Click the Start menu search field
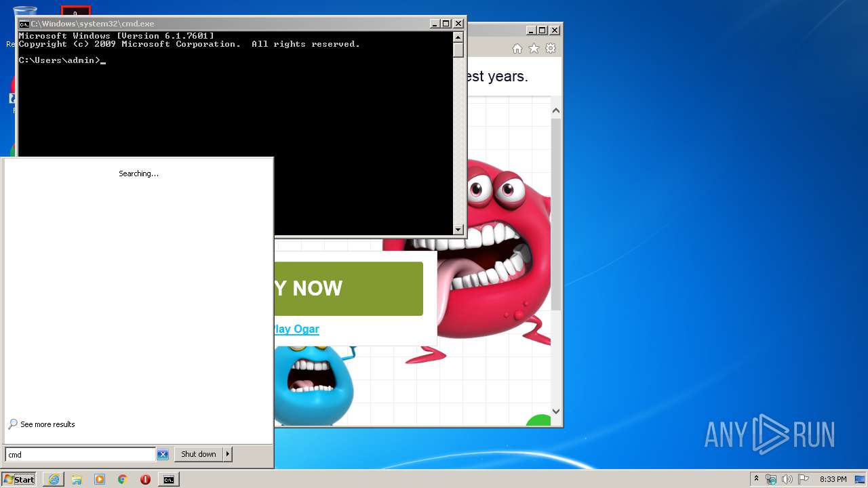This screenshot has height=488, width=868. pyautogui.click(x=81, y=455)
